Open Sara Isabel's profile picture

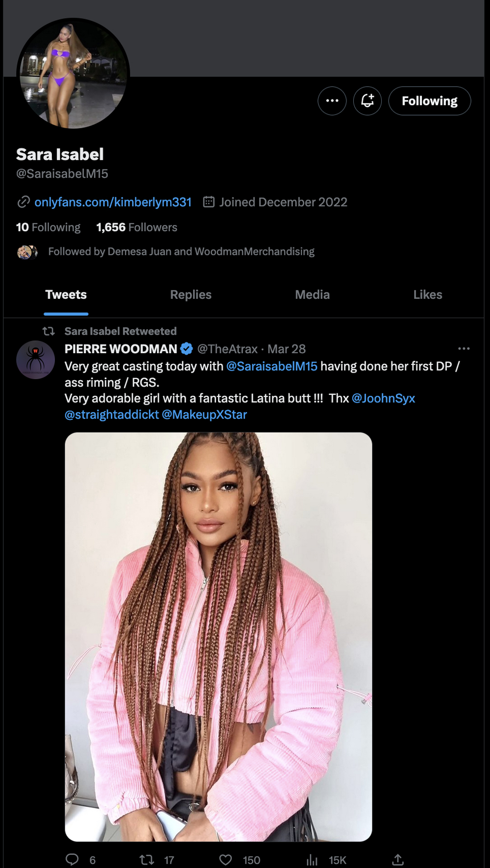73,73
